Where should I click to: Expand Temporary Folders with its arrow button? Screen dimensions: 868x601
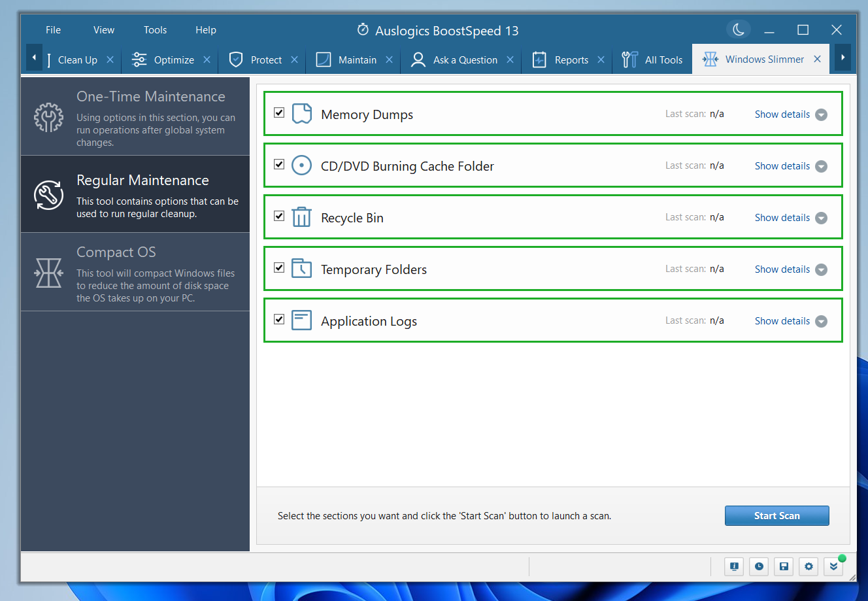822,269
